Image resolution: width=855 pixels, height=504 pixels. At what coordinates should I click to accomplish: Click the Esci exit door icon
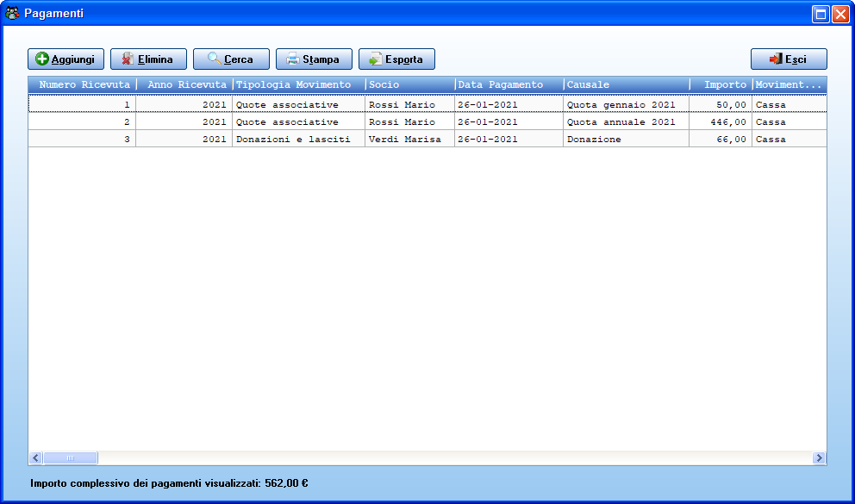(776, 59)
